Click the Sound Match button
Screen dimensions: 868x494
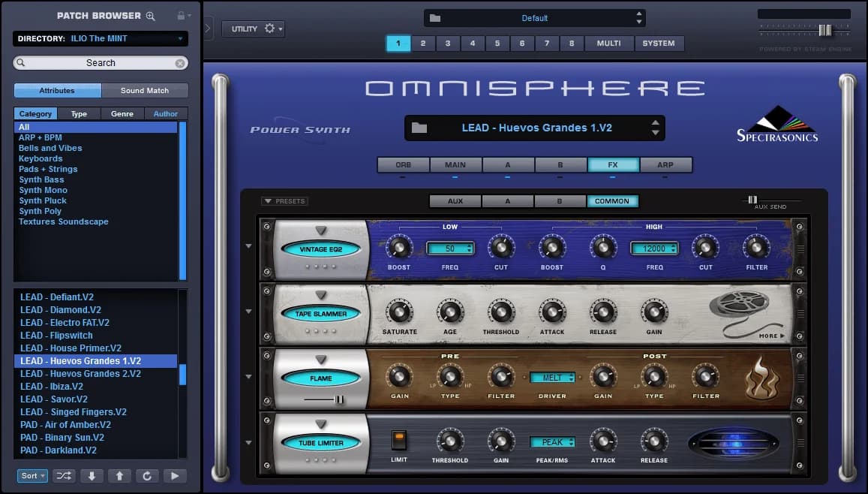(145, 90)
